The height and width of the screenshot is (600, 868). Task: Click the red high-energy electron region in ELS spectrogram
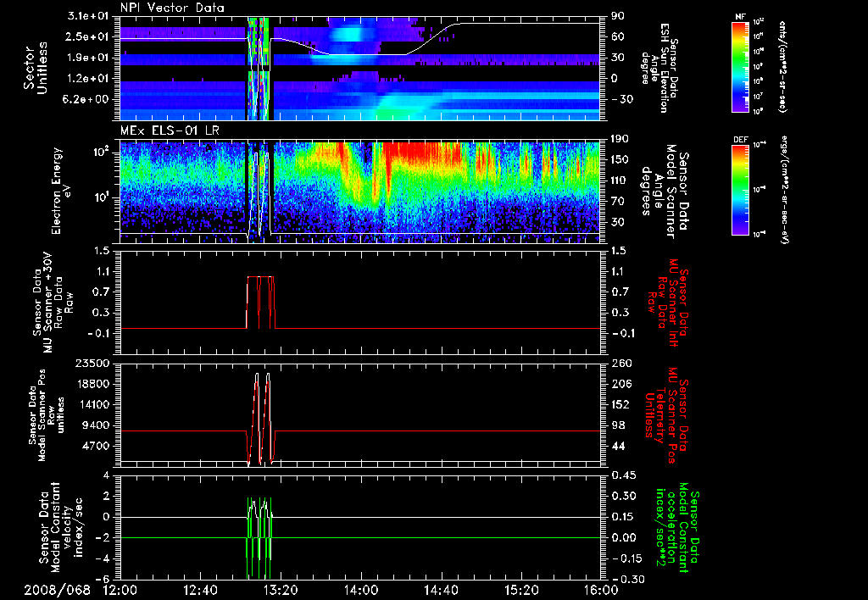(x=420, y=153)
